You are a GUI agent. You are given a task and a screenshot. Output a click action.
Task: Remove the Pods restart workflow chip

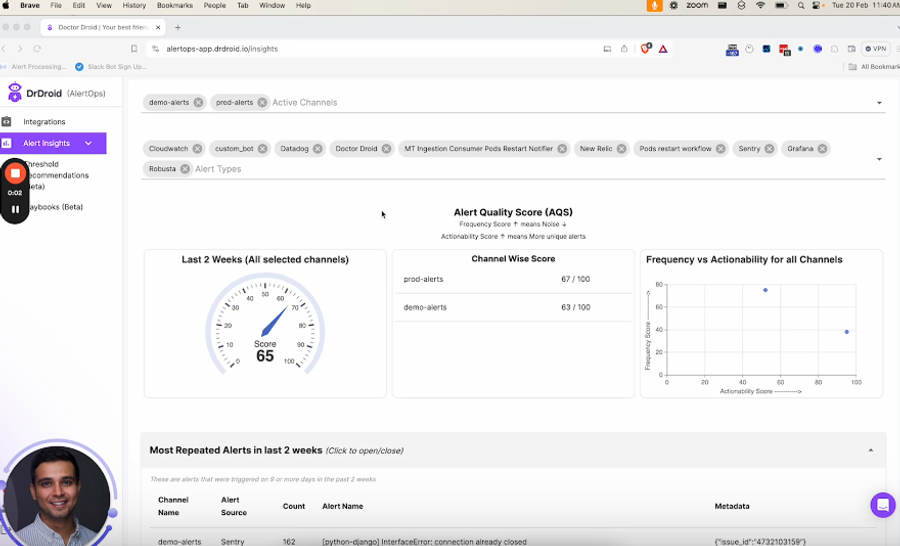click(720, 149)
